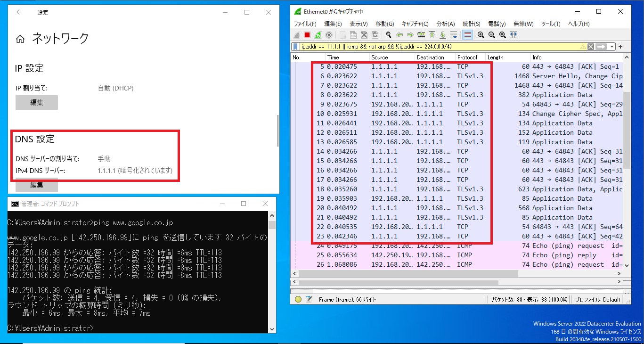This screenshot has height=344, width=644.
Task: Select packet 18 with length 623
Action: click(457, 189)
